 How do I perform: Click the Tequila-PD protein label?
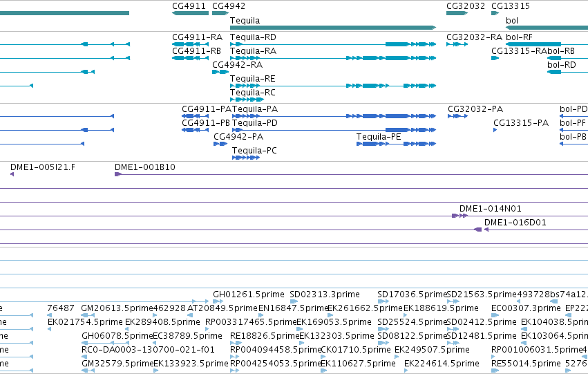(x=255, y=123)
